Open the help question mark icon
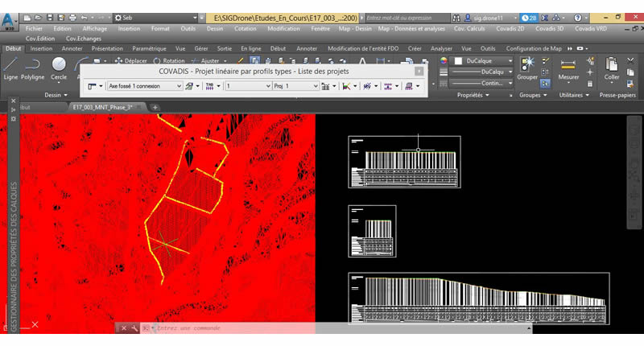The height and width of the screenshot is (346, 644). (x=577, y=18)
